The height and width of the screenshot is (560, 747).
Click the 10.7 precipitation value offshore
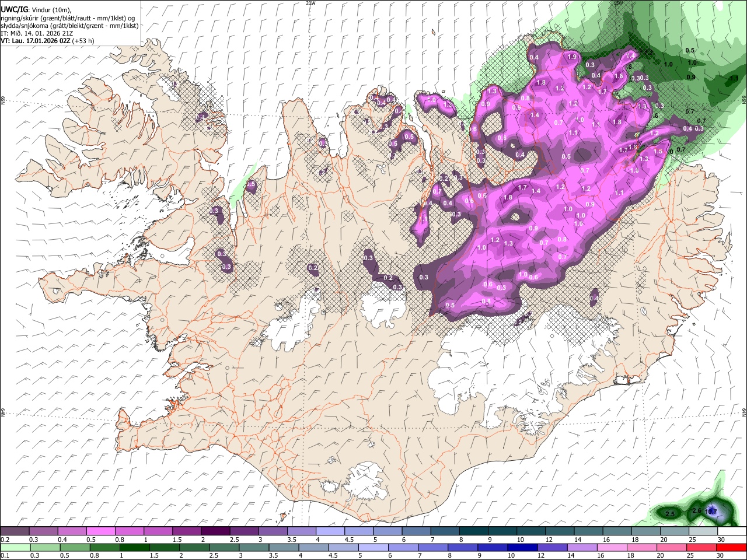pos(711,512)
